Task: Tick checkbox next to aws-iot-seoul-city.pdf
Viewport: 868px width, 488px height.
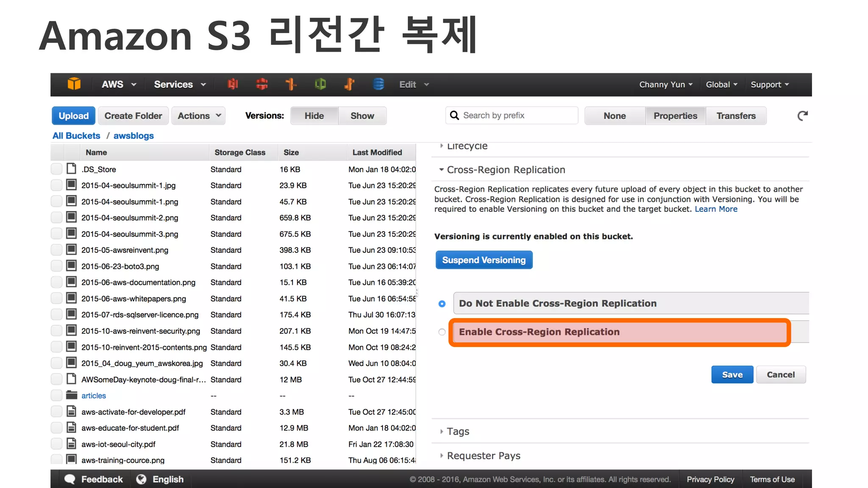Action: [56, 444]
